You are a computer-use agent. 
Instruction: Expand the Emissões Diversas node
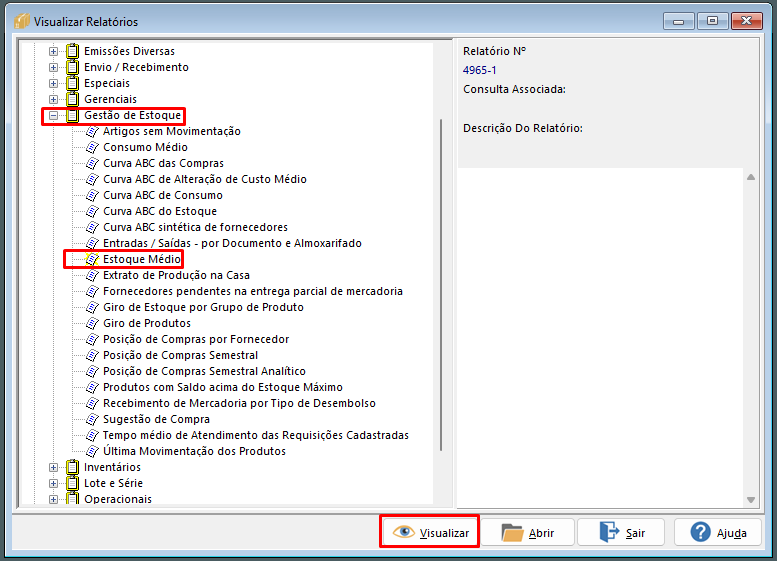(54, 51)
